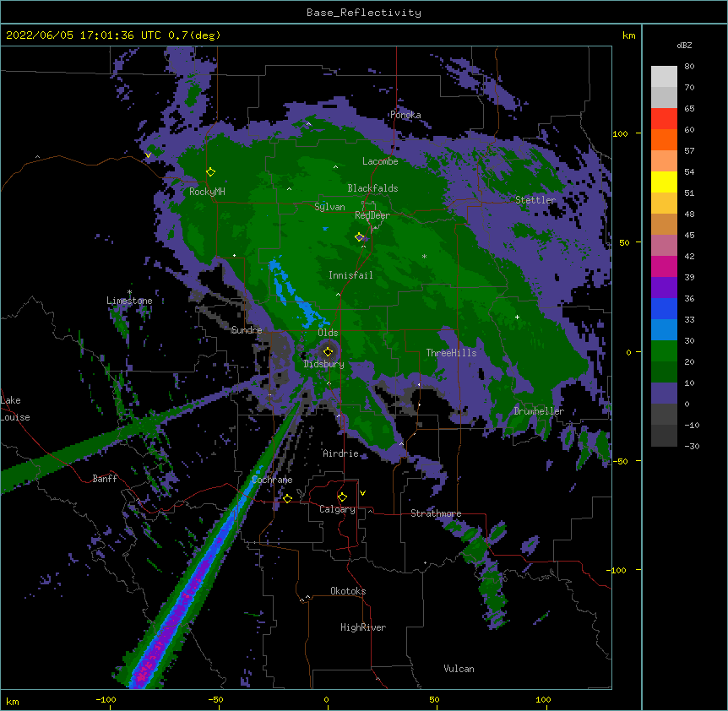Click the Okotoks town label
Image resolution: width=728 pixels, height=711 pixels.
(x=348, y=591)
